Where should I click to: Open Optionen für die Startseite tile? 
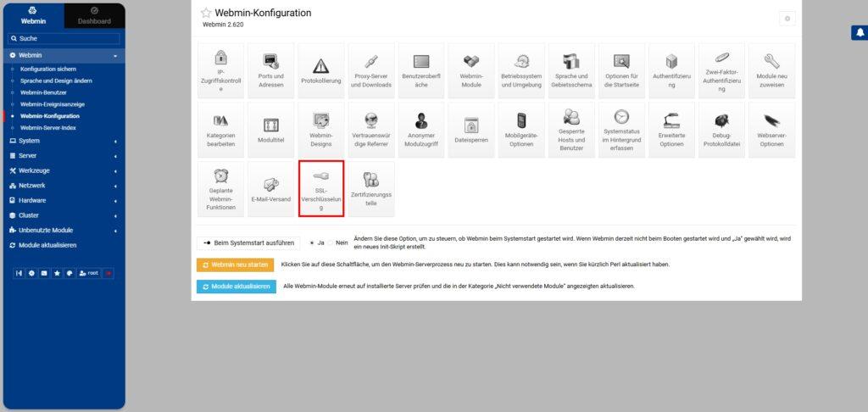[x=621, y=71]
